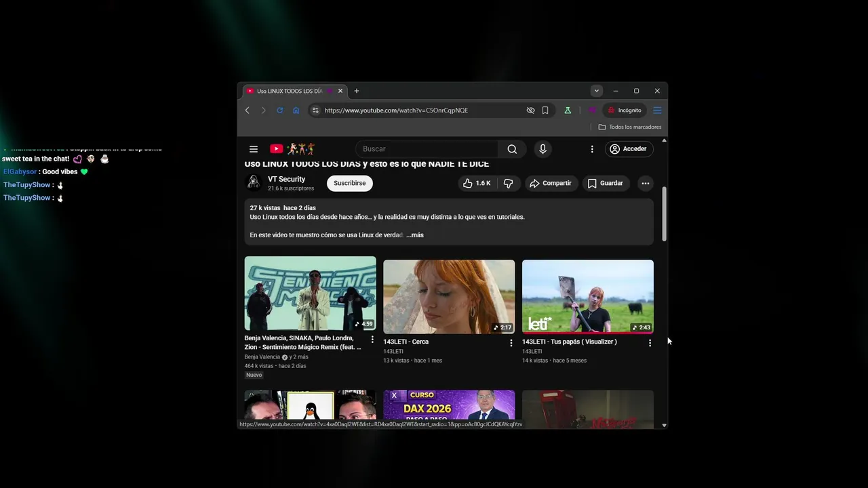This screenshot has width=868, height=488.
Task: Click the scrollbar down arrow
Action: (665, 426)
